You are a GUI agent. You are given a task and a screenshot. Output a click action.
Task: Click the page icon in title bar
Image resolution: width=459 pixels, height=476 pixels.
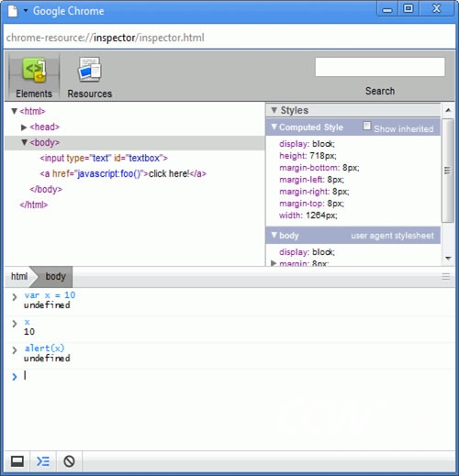click(13, 11)
